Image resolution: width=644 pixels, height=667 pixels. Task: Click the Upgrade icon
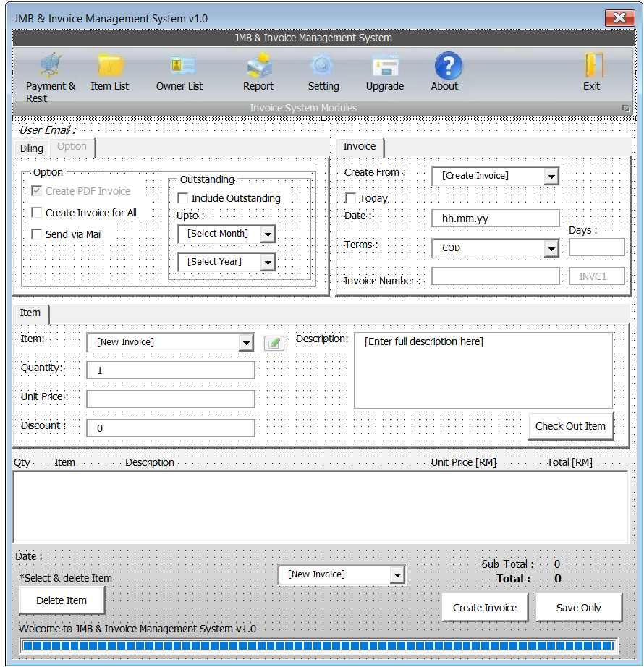click(386, 67)
